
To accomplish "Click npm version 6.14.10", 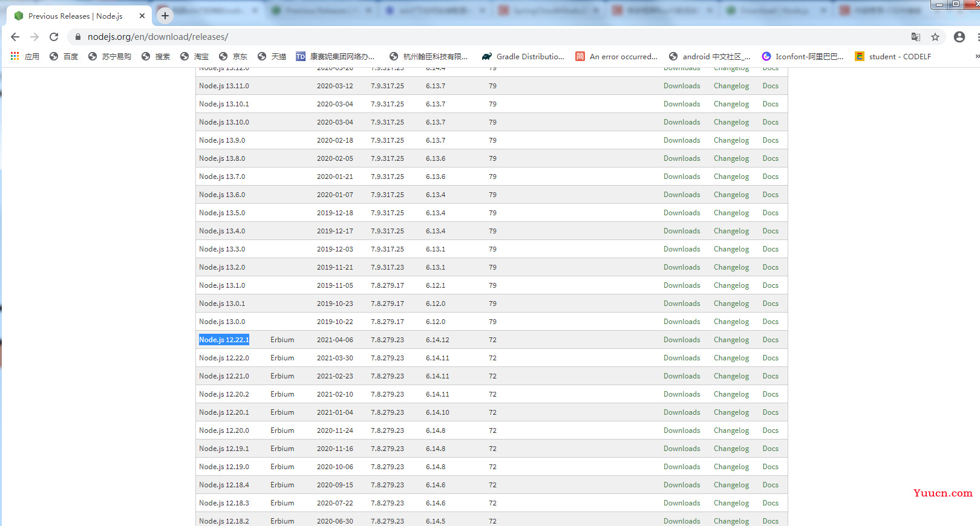I will 437,412.
